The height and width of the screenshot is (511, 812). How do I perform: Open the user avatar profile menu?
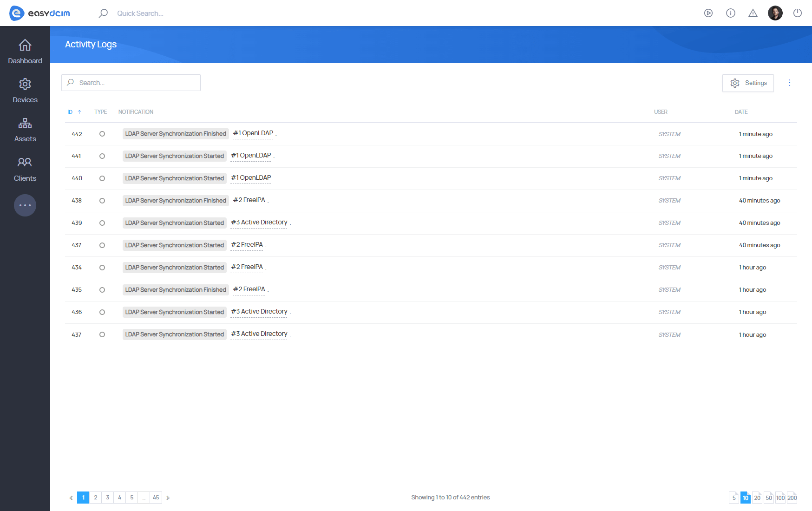pyautogui.click(x=775, y=13)
